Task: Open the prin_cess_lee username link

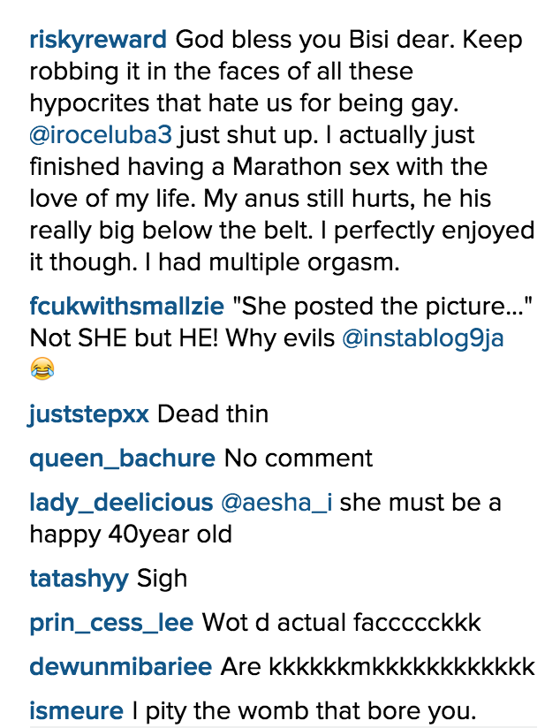Action: [x=111, y=622]
